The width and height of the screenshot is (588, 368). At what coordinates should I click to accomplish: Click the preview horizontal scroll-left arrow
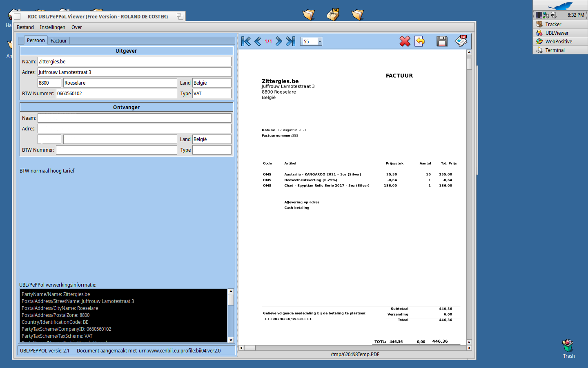tap(241, 348)
